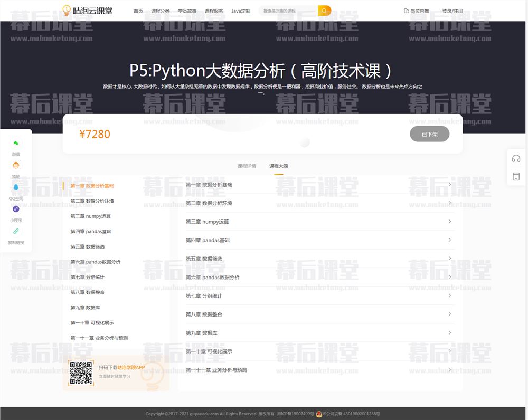The width and height of the screenshot is (528, 420).
Task: Select the 课程大纲 tab
Action: point(278,166)
